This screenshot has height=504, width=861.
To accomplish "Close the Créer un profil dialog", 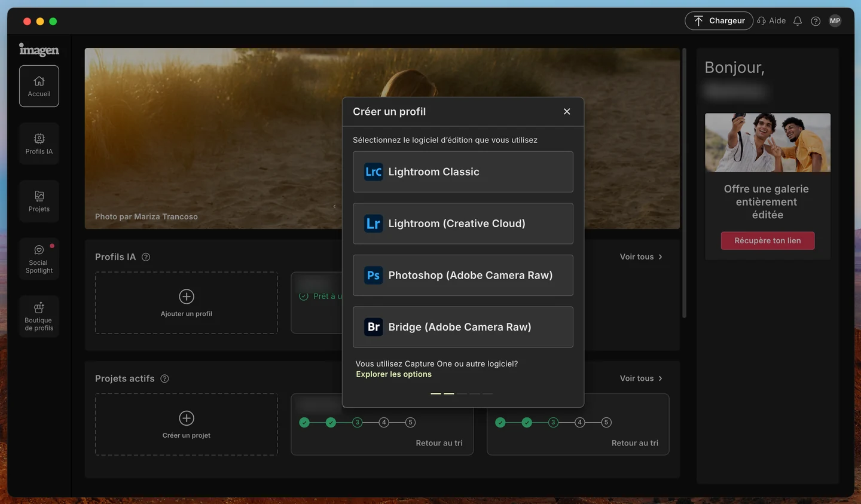I will [567, 112].
